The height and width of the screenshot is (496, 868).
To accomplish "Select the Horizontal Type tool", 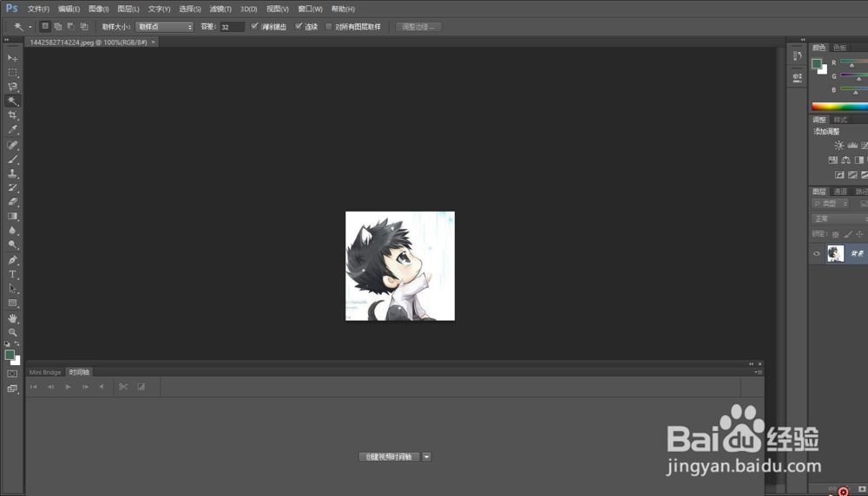I will (x=12, y=274).
